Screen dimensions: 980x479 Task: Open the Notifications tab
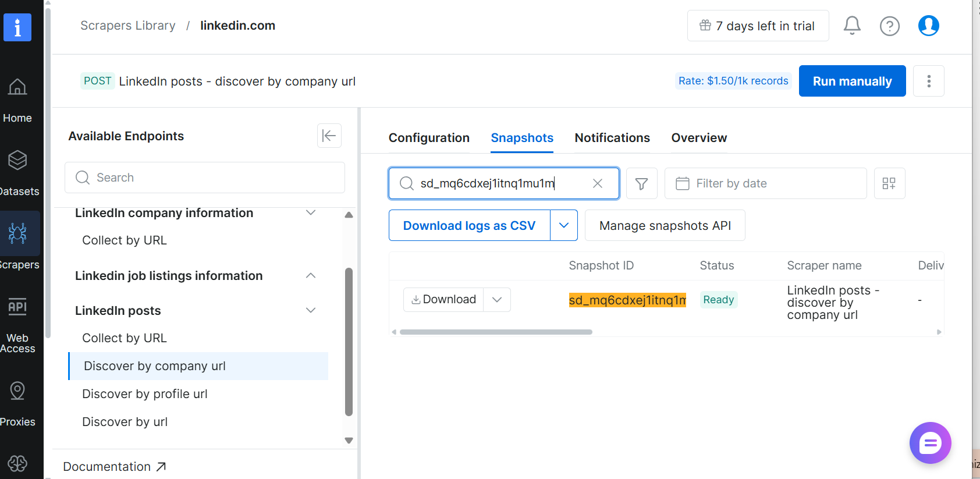[612, 138]
